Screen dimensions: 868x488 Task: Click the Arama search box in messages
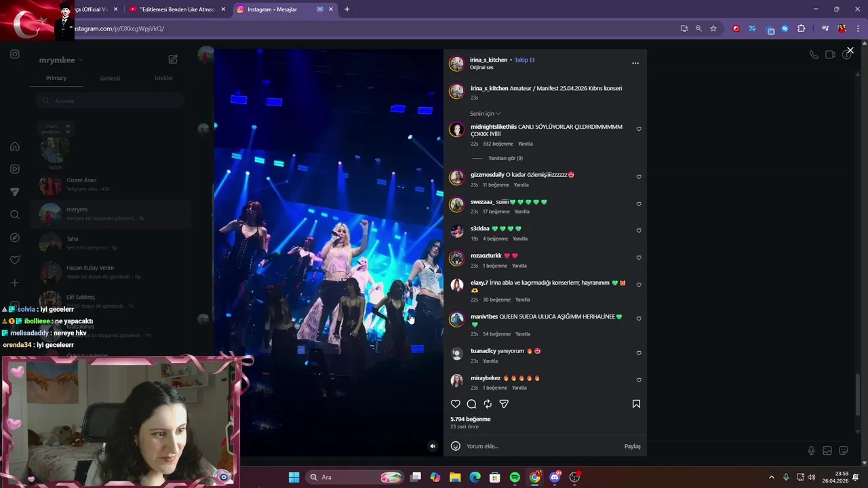(110, 100)
